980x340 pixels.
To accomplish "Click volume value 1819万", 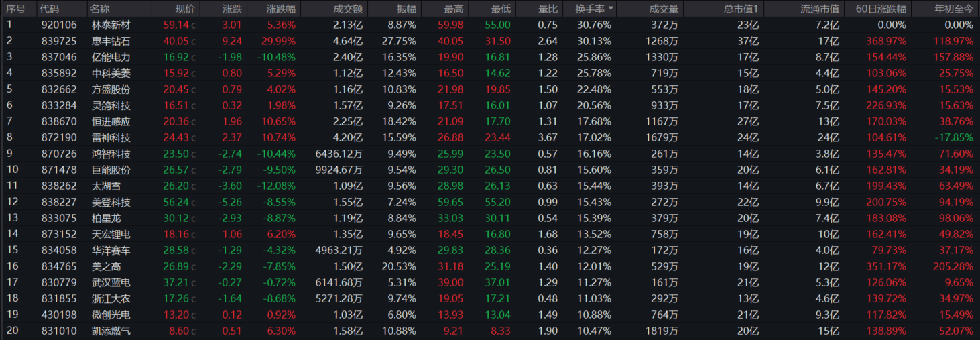I will coord(664,331).
